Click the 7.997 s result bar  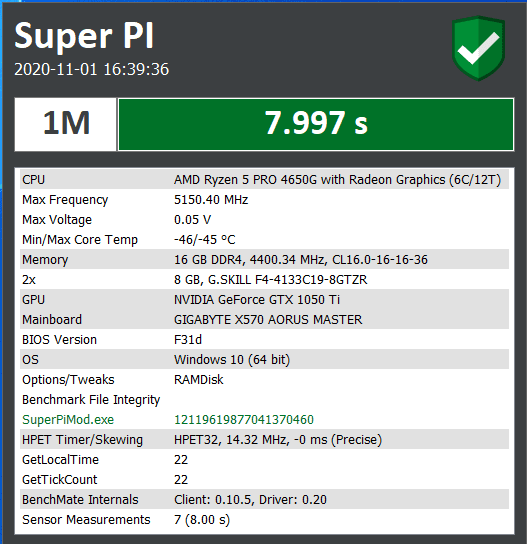click(316, 124)
